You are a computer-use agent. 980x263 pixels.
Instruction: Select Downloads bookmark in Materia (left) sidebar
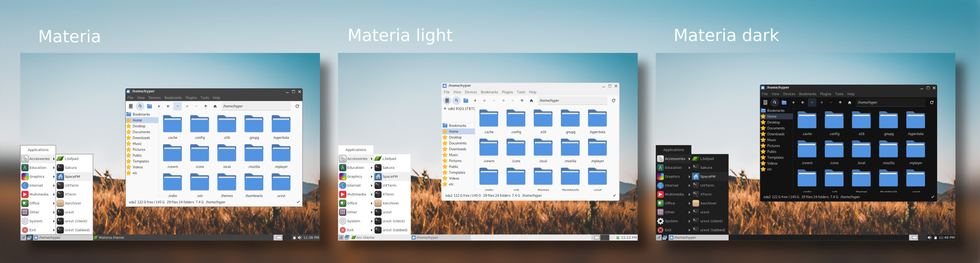click(141, 138)
